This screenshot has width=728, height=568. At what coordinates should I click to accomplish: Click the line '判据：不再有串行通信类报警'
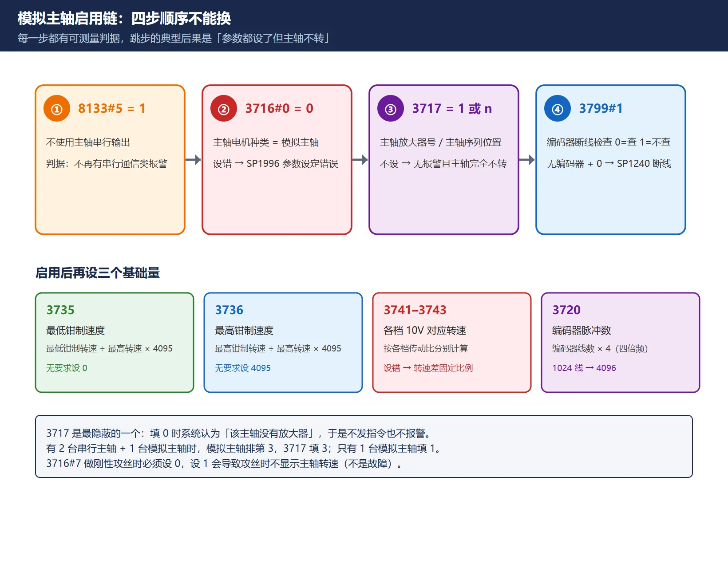(x=107, y=164)
